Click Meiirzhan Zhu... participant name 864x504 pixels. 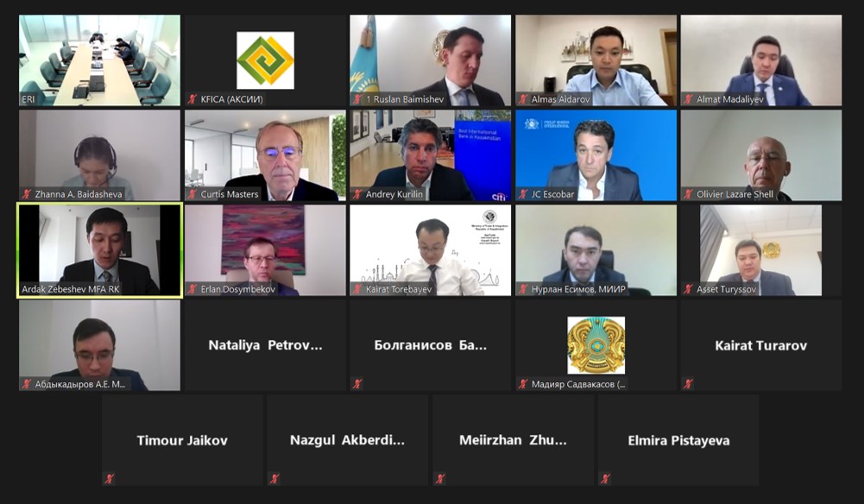click(513, 440)
